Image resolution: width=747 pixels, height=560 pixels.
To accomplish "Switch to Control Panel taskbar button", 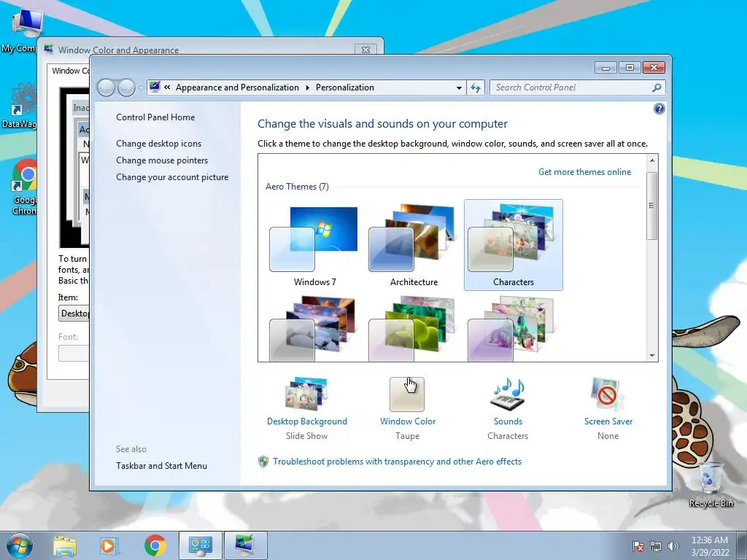I will (201, 545).
